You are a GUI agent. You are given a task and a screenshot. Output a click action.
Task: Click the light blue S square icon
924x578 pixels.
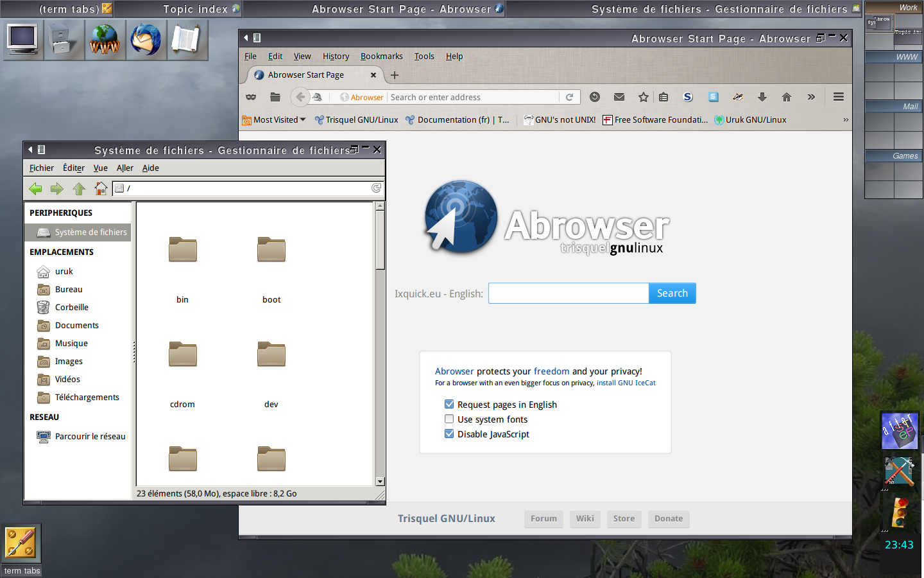[x=713, y=97]
